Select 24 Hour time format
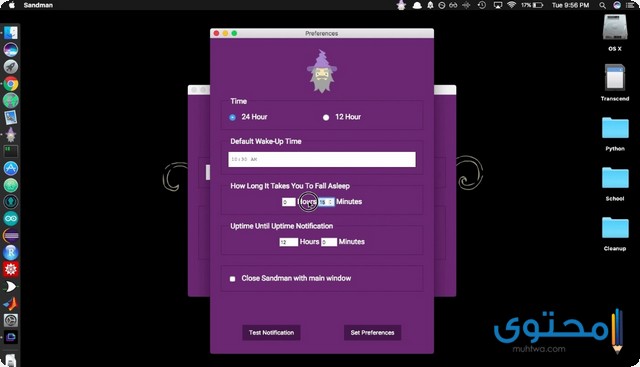The height and width of the screenshot is (367, 640). [x=232, y=117]
